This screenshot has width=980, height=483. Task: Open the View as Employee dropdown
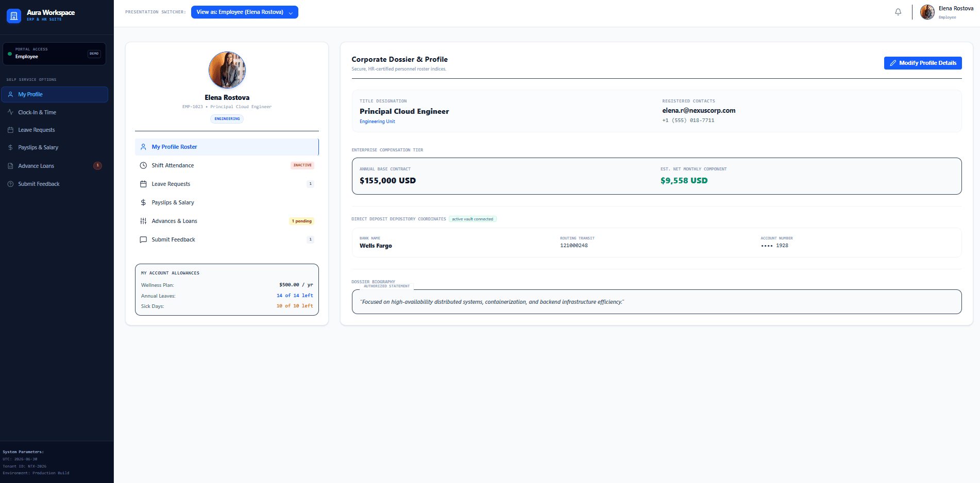[245, 12]
